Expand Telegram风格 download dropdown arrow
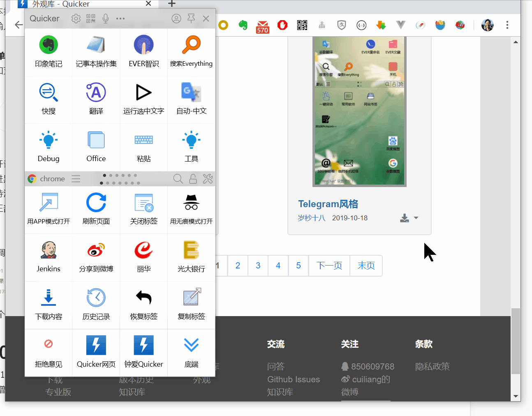This screenshot has height=416, width=532. 416,218
